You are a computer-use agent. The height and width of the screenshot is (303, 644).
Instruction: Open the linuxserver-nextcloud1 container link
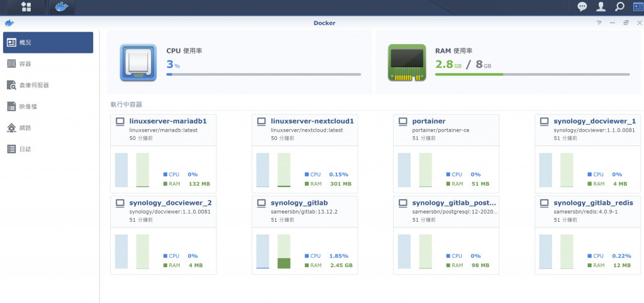[x=312, y=122]
